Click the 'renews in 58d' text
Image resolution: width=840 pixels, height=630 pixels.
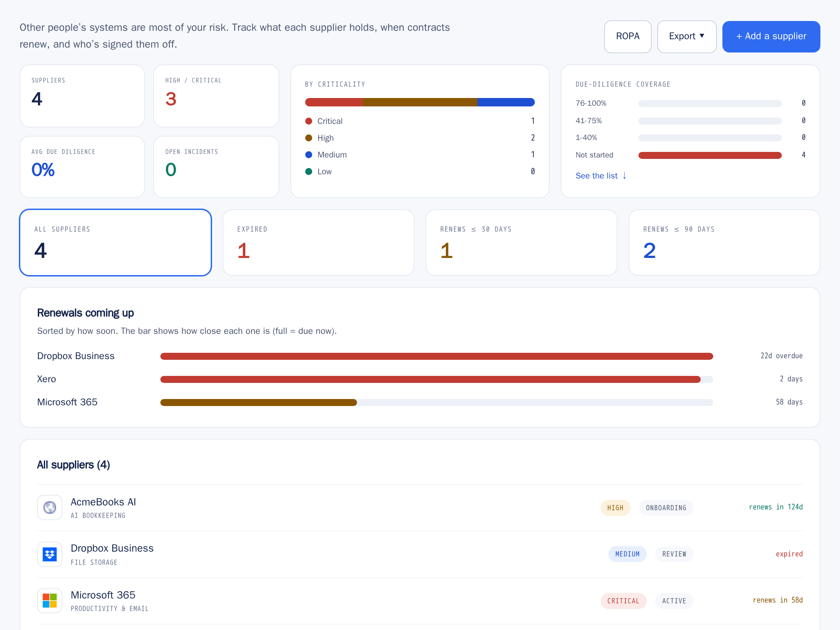click(777, 600)
